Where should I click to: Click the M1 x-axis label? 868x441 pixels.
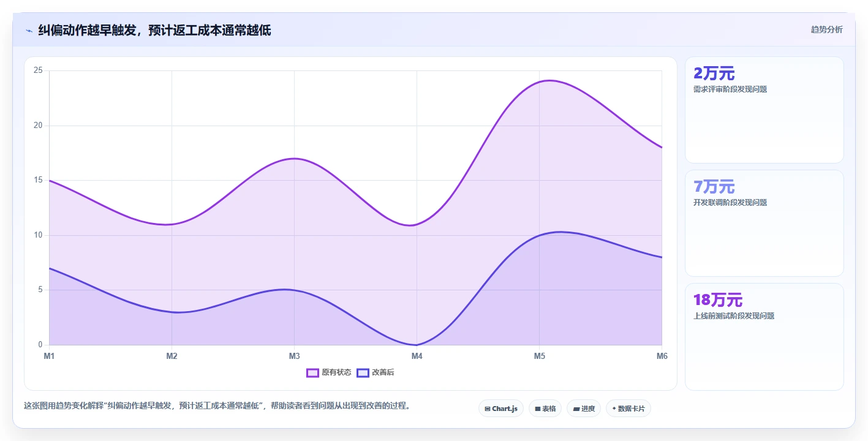point(49,356)
